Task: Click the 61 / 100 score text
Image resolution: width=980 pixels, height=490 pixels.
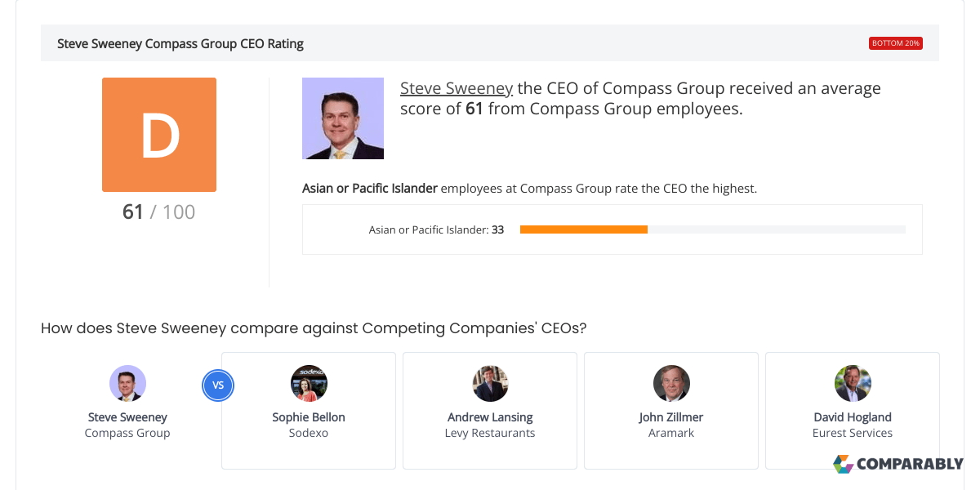Action: tap(159, 212)
